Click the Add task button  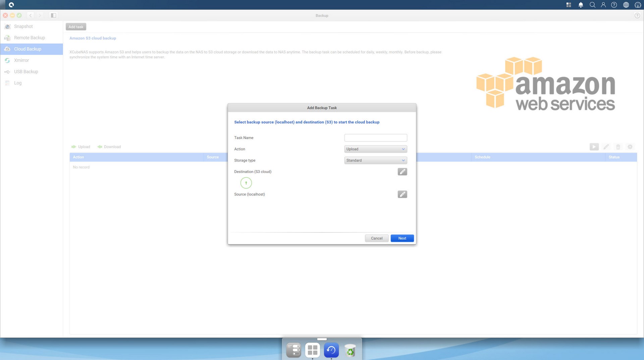tap(76, 27)
